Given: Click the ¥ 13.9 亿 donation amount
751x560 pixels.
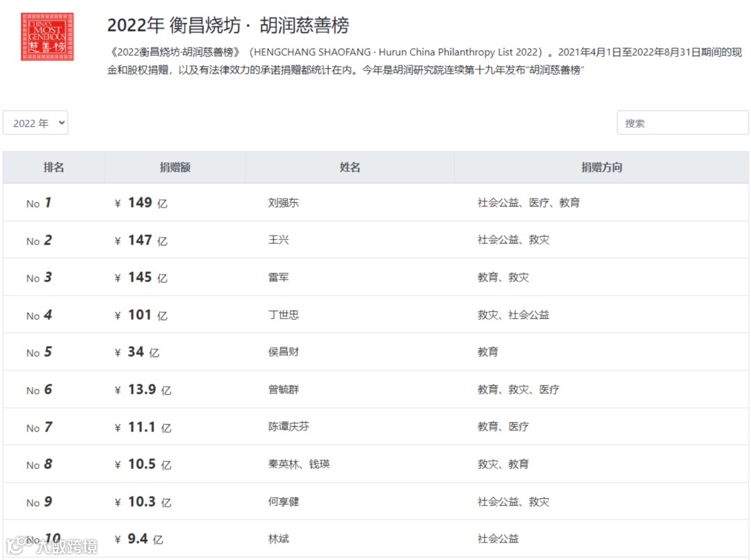Looking at the screenshot, I should (143, 390).
